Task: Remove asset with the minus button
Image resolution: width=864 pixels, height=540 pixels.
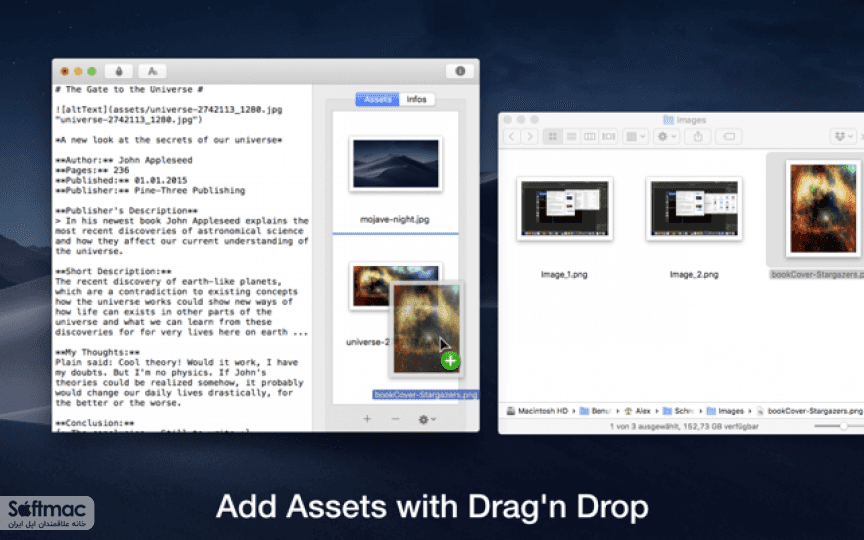Action: (x=395, y=419)
